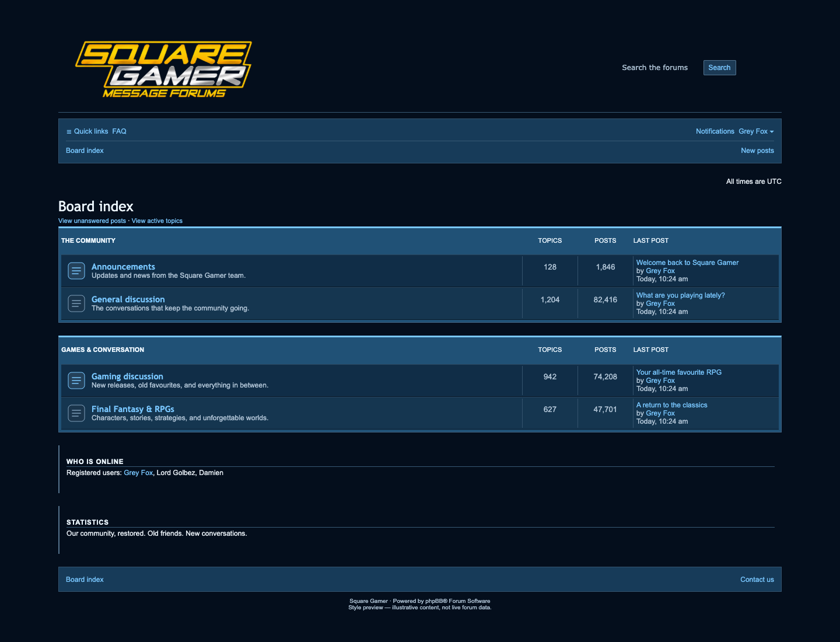Click Grey Fox under General discussion last post
Screen dimensions: 840x642
click(660, 303)
